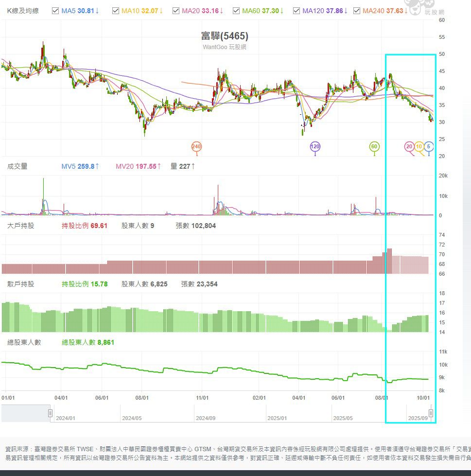Click the MA240 37.63 label
The image size is (471, 476).
tap(385, 11)
